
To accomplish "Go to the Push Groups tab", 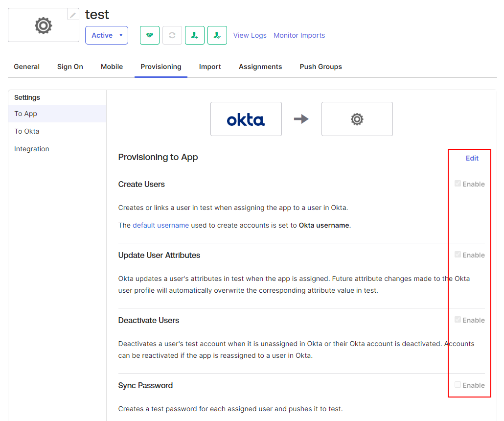I will [321, 67].
